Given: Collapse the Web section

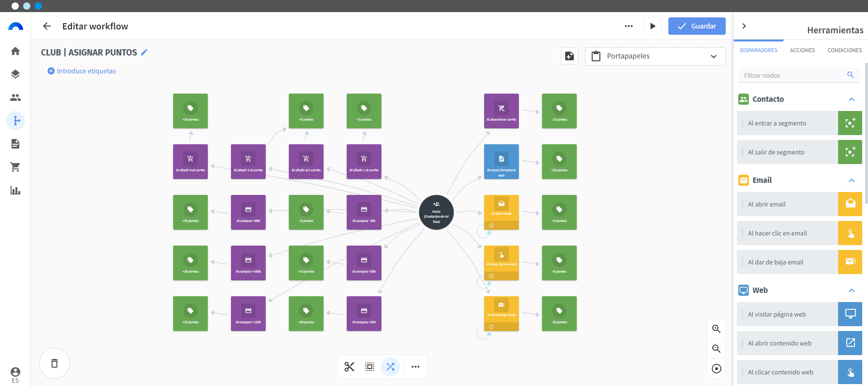Looking at the screenshot, I should pos(852,290).
